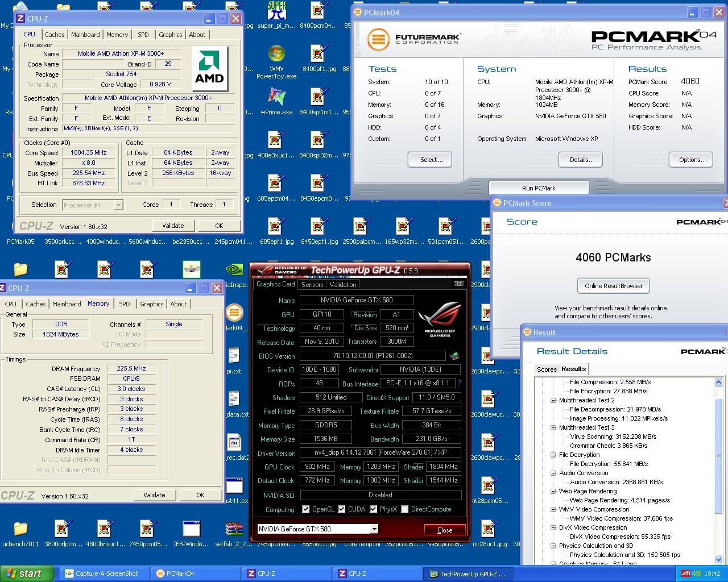
Task: Switch to TechPowerUp GPU-Z taskbar item
Action: click(469, 573)
